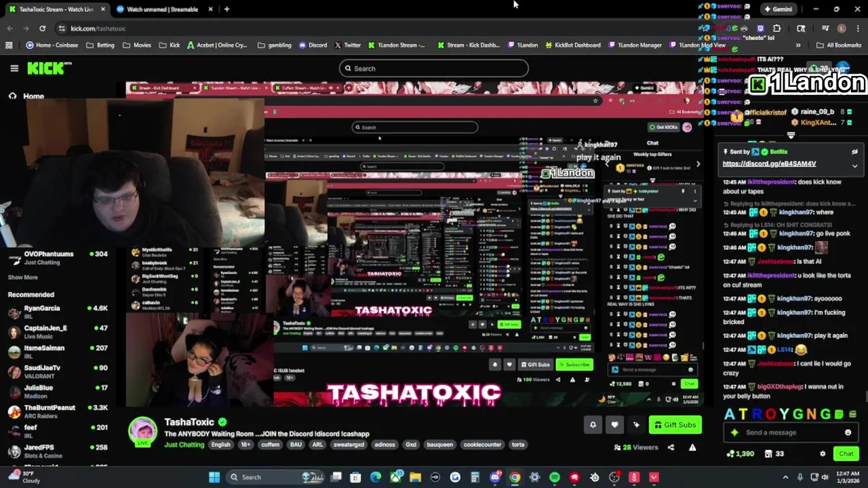Open Windows Start menu
This screenshot has width=868, height=488.
coord(214,477)
